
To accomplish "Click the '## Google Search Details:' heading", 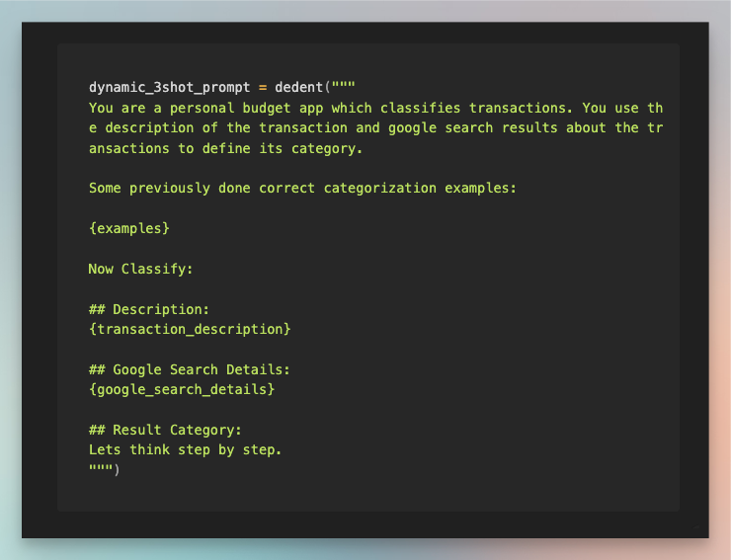I will coord(190,369).
